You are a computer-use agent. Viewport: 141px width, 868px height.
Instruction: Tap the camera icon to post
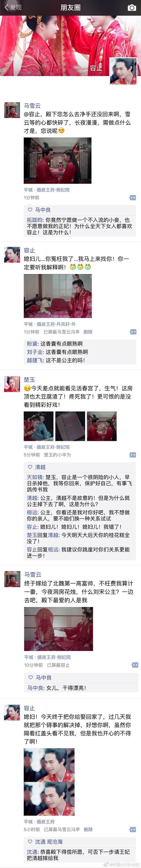click(x=131, y=7)
